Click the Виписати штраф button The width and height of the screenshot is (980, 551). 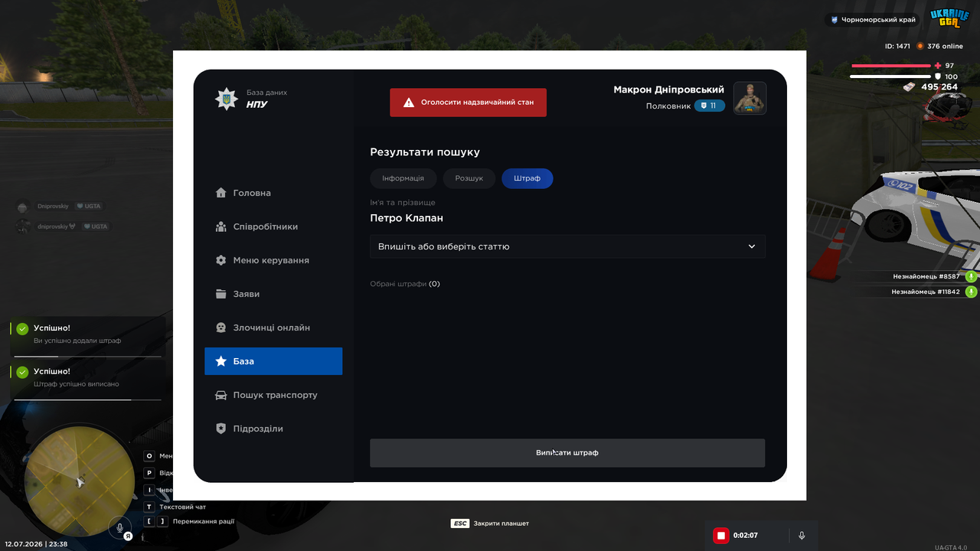point(567,453)
